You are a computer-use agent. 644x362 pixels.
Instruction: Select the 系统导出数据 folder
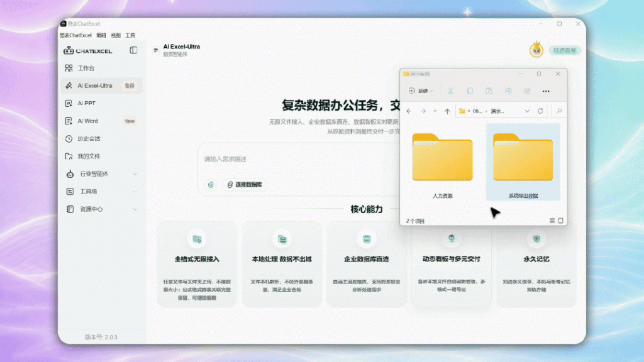tap(523, 163)
